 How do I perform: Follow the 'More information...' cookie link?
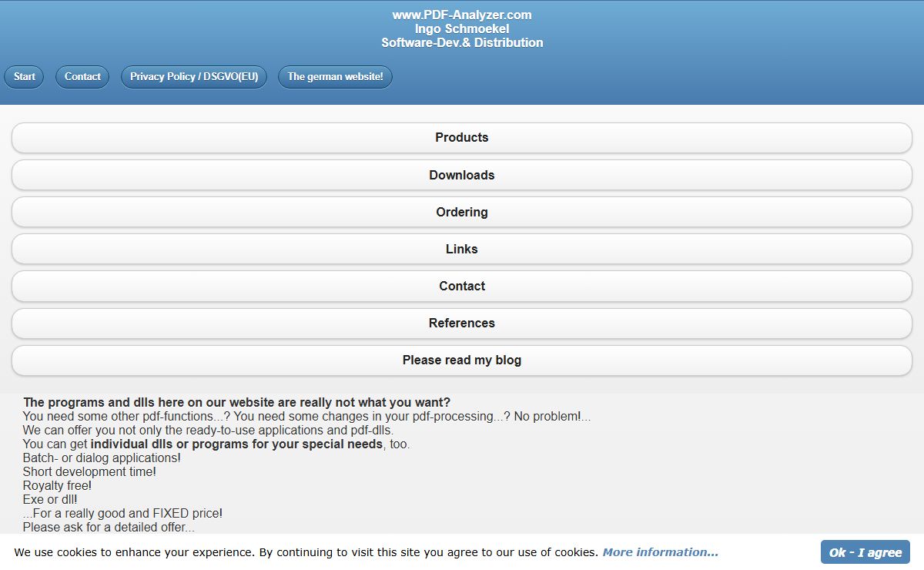point(660,552)
